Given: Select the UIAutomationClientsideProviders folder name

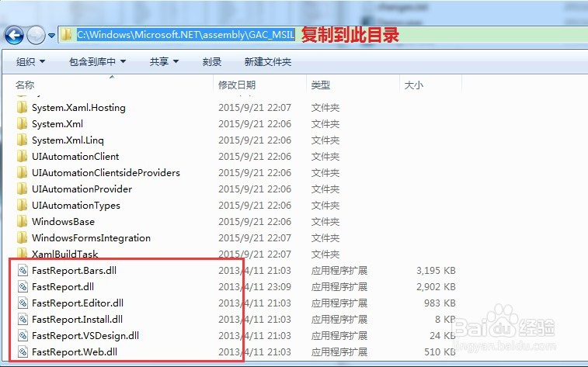Looking at the screenshot, I should coord(106,173).
